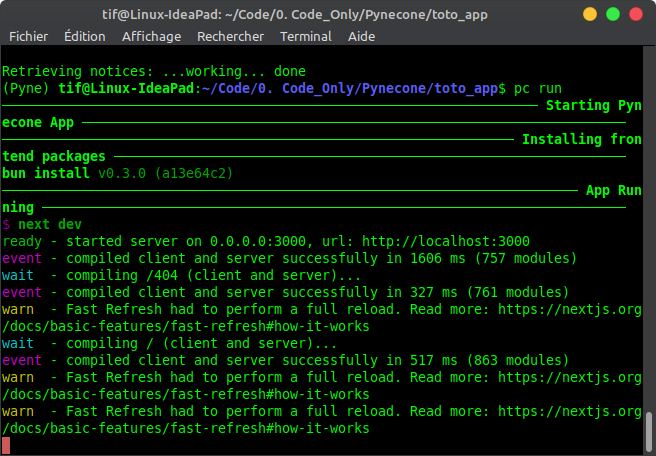The width and height of the screenshot is (656, 456).
Task: Click the http://localhost:3000 URL
Action: pyautogui.click(x=446, y=241)
